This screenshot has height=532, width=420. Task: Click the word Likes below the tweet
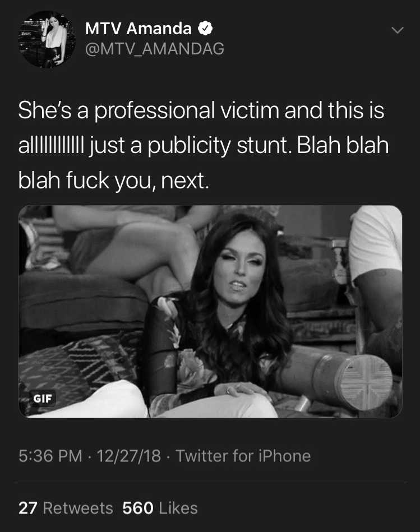(178, 508)
